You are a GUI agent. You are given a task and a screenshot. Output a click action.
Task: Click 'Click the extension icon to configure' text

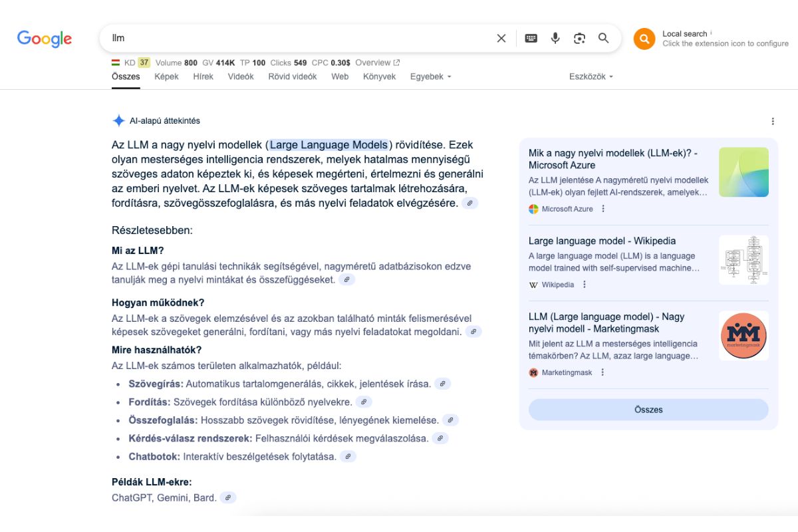[x=726, y=44]
